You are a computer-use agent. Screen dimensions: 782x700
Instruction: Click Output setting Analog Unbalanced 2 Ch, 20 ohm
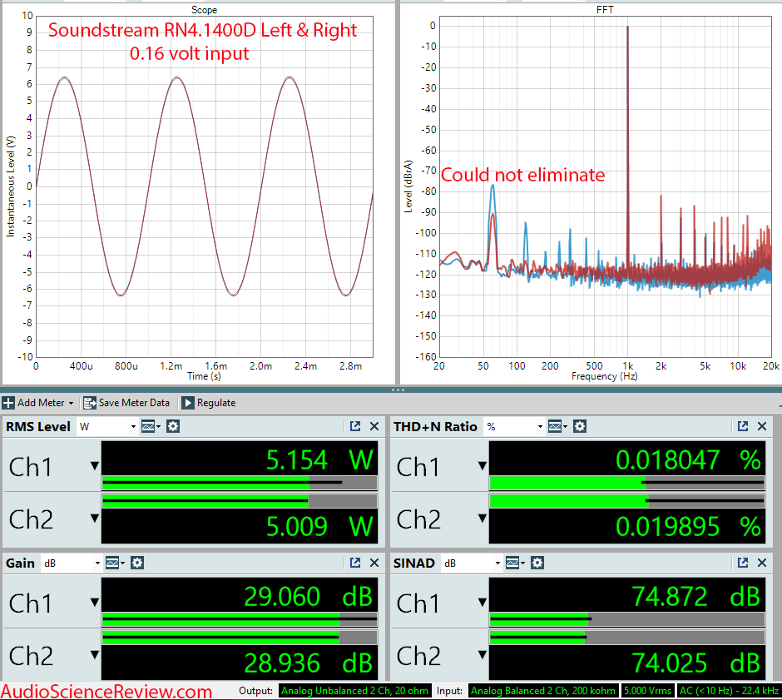pyautogui.click(x=354, y=691)
